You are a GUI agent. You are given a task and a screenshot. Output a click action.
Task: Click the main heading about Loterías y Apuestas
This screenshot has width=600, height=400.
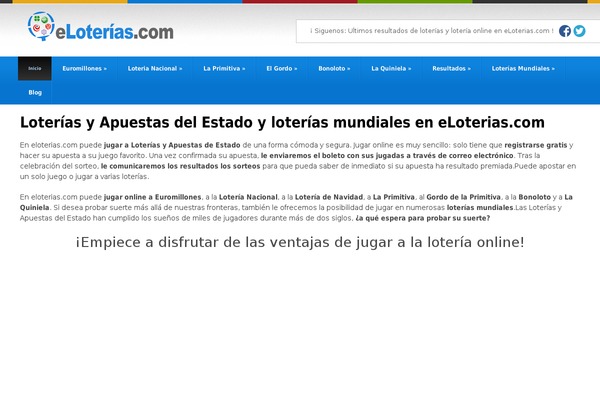pos(282,123)
